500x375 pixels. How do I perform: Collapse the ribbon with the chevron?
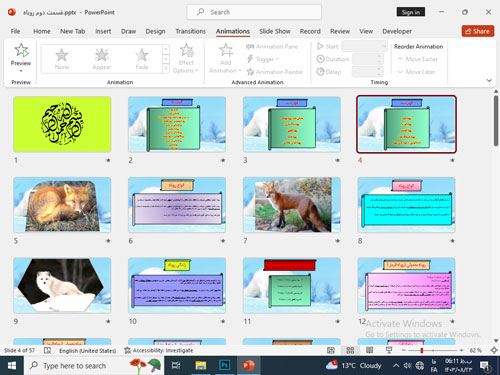(x=489, y=80)
